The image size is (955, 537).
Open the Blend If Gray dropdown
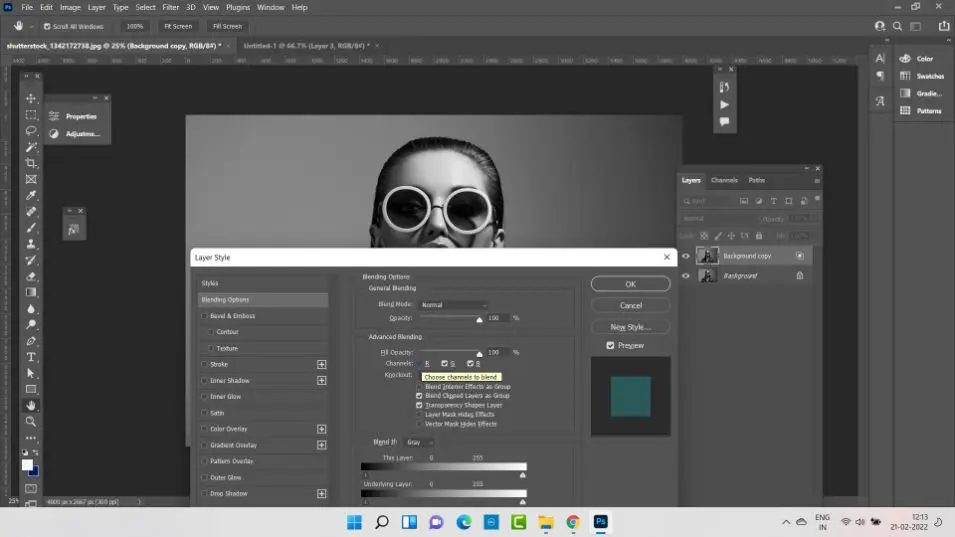click(x=419, y=442)
